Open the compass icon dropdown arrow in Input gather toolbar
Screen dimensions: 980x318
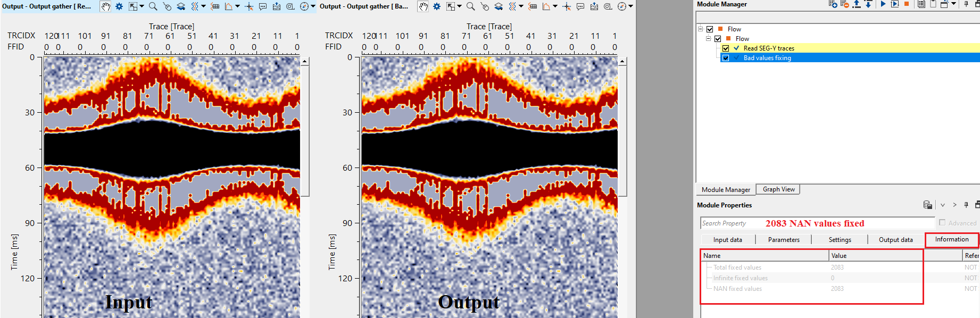(x=313, y=6)
